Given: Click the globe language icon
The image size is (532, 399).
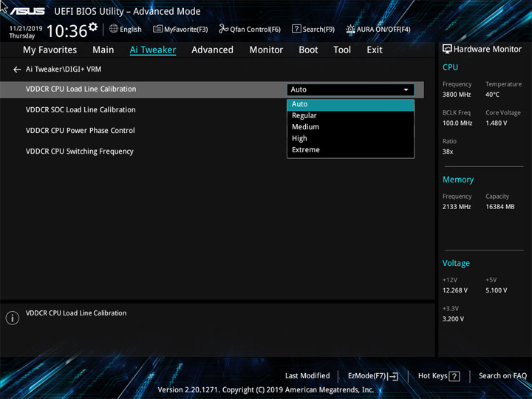Looking at the screenshot, I should pyautogui.click(x=114, y=29).
